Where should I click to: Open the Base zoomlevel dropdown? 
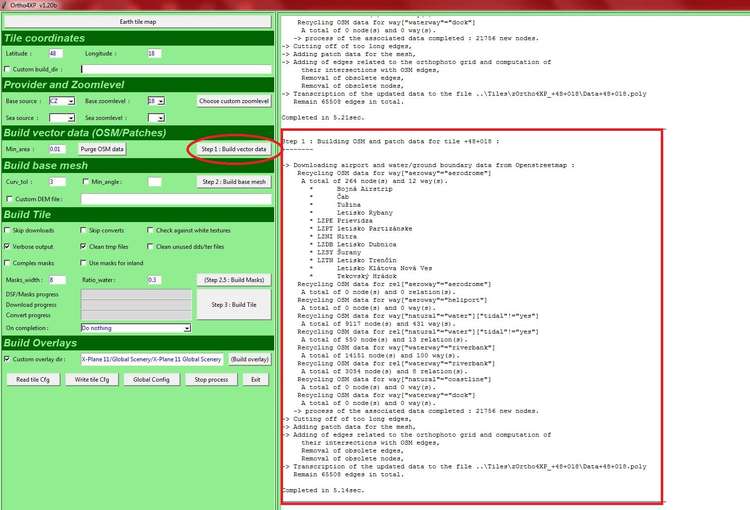(x=161, y=101)
